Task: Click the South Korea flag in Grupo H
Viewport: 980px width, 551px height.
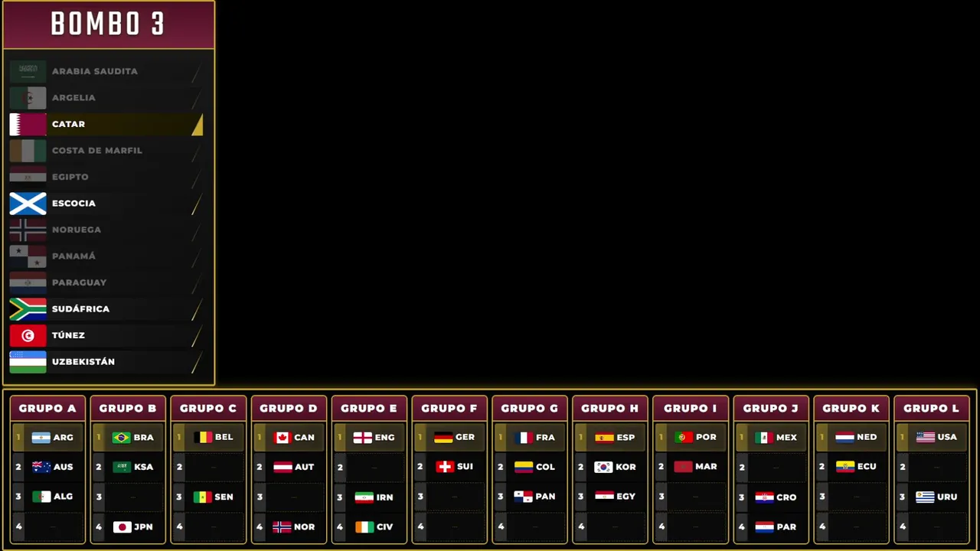Action: tap(604, 467)
